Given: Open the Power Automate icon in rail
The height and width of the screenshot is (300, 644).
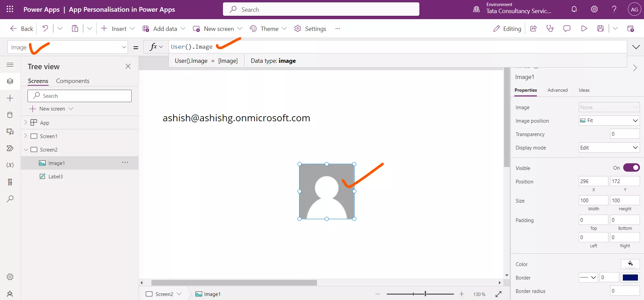Looking at the screenshot, I should [10, 148].
